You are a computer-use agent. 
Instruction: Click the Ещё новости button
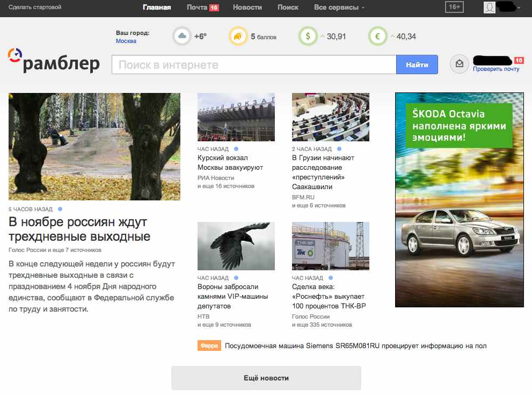tap(266, 378)
